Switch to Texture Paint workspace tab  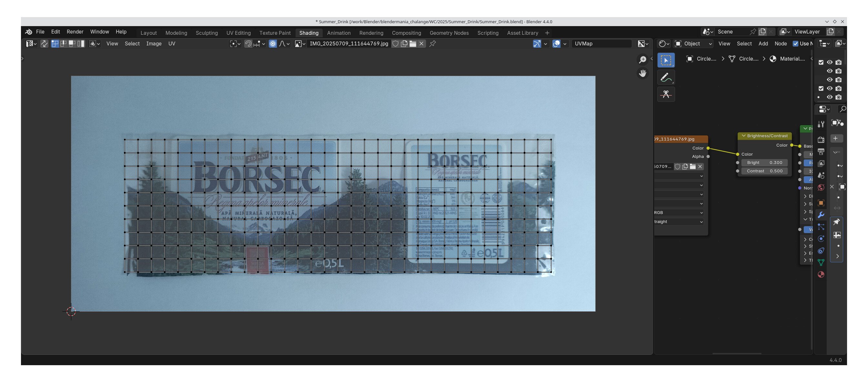(x=275, y=33)
